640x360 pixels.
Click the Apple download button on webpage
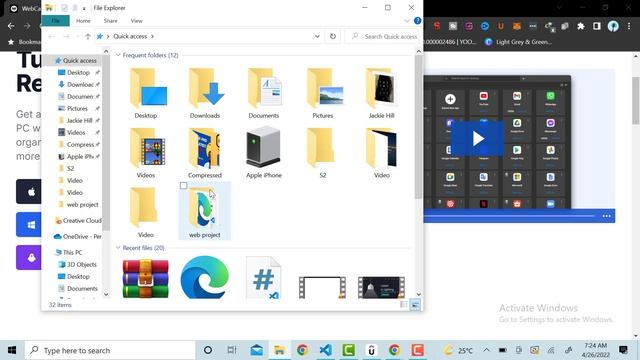(x=29, y=191)
